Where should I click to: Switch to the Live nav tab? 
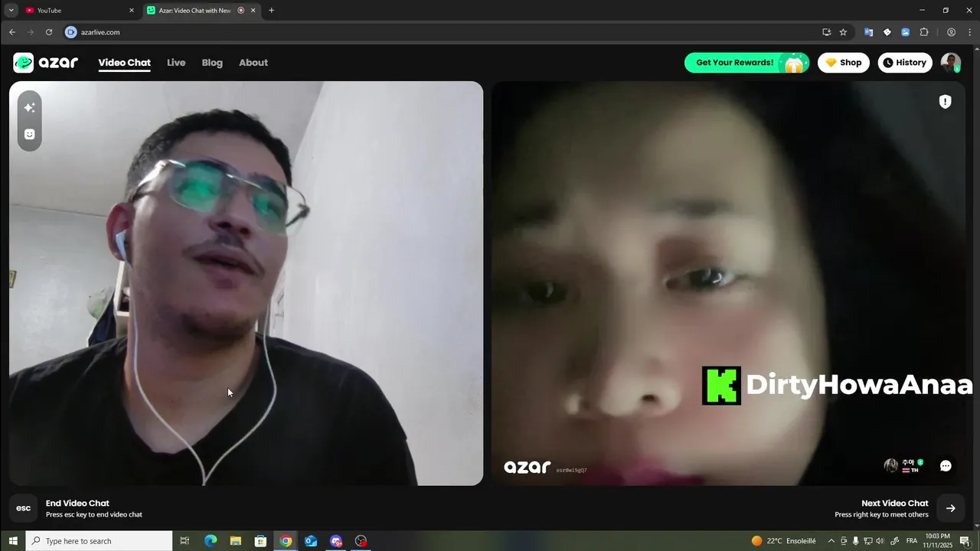176,63
